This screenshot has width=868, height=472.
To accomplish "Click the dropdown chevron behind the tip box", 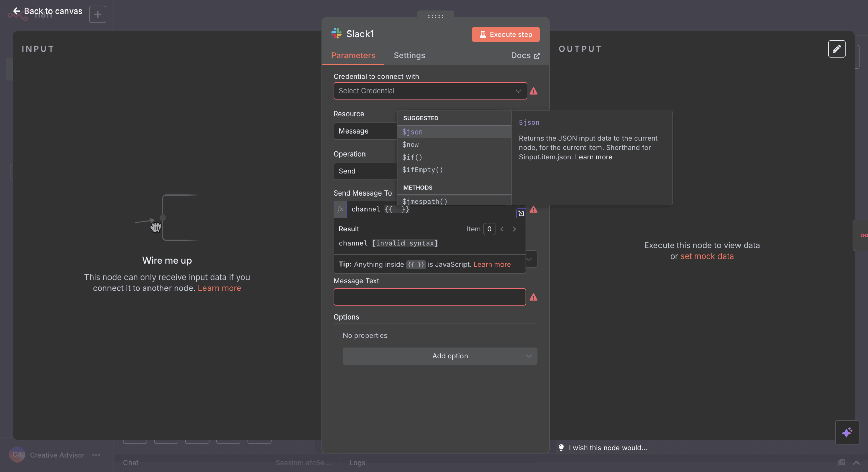I will pyautogui.click(x=529, y=259).
